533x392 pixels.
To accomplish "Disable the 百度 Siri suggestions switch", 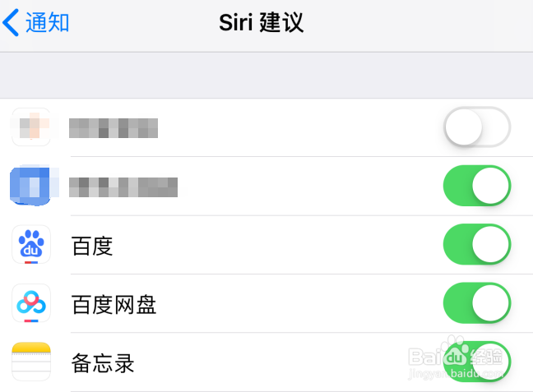I will pos(477,245).
